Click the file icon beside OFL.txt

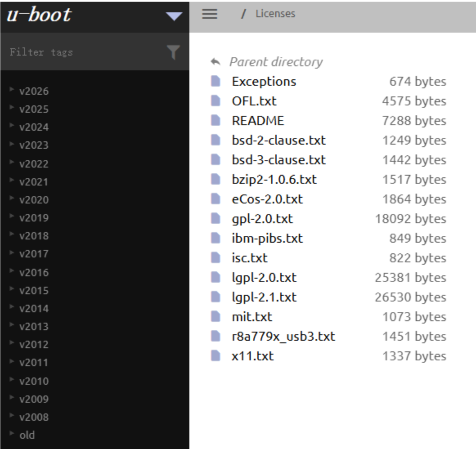click(x=216, y=101)
